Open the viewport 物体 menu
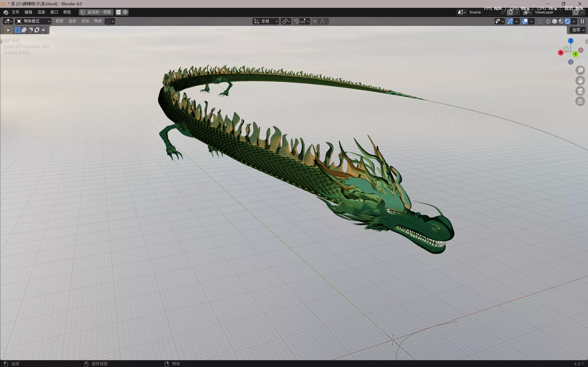Image resolution: width=588 pixels, height=367 pixels. pos(98,21)
